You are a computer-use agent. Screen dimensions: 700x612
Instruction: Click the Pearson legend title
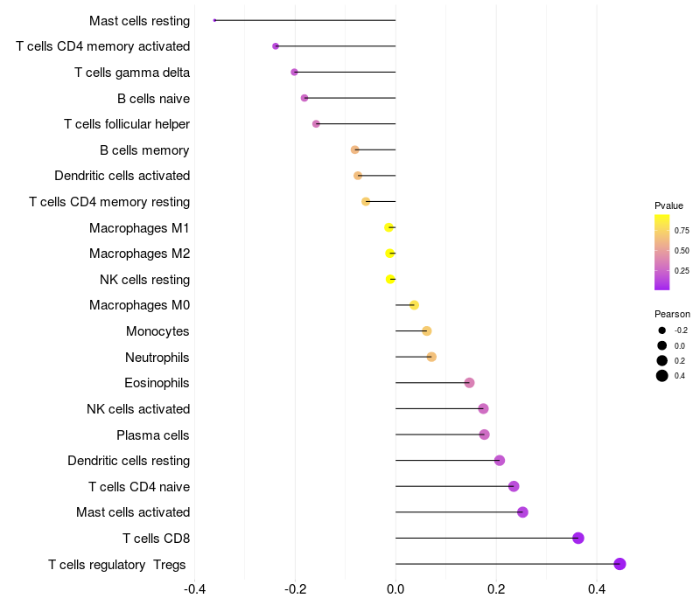pyautogui.click(x=672, y=314)
